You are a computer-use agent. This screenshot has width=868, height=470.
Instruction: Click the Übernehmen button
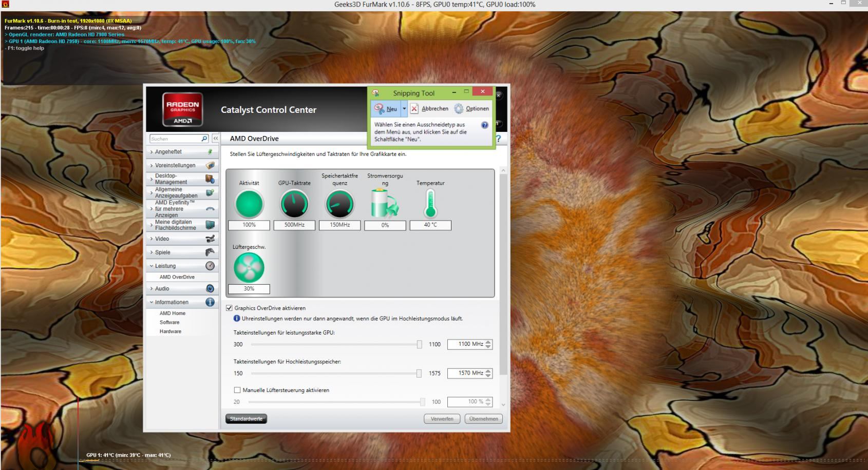click(484, 419)
